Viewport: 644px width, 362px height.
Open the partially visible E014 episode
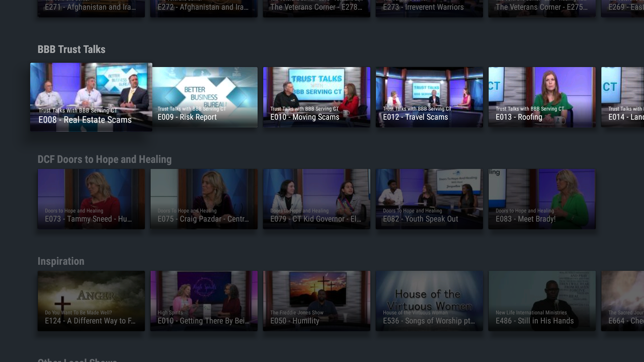click(627, 97)
